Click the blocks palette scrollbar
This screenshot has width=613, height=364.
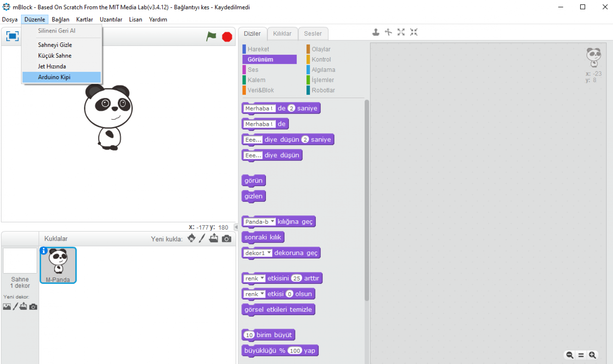(x=367, y=200)
